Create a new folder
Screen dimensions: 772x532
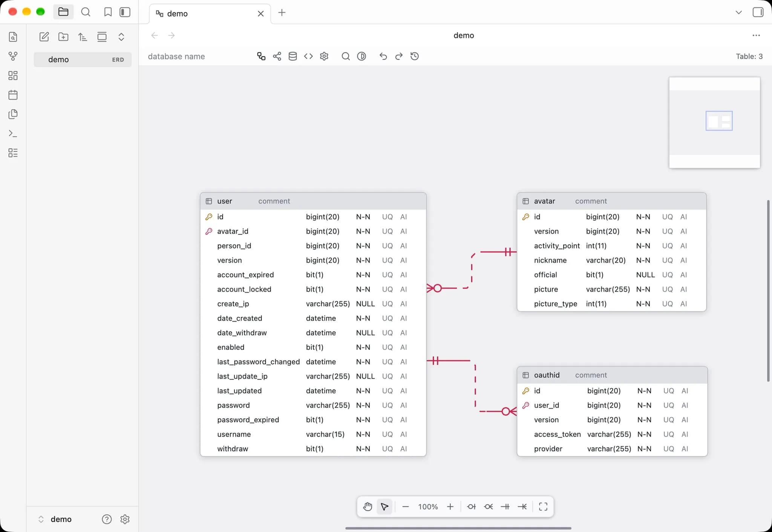(63, 37)
